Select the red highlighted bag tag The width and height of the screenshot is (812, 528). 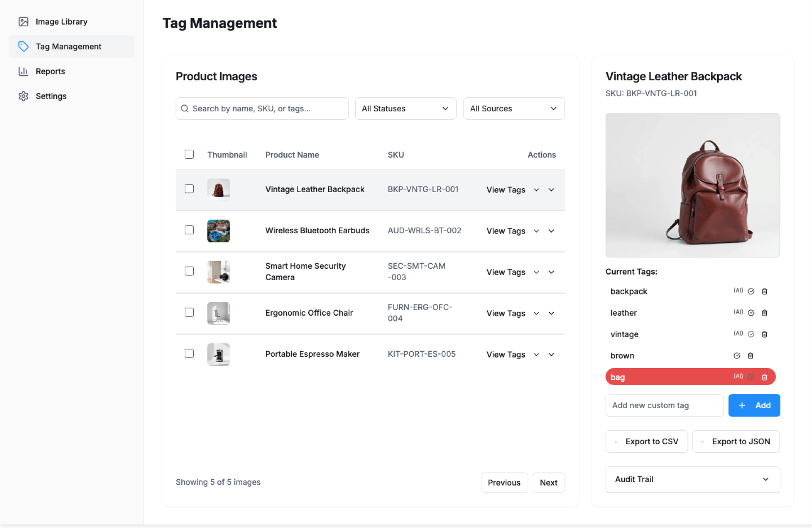pos(668,377)
